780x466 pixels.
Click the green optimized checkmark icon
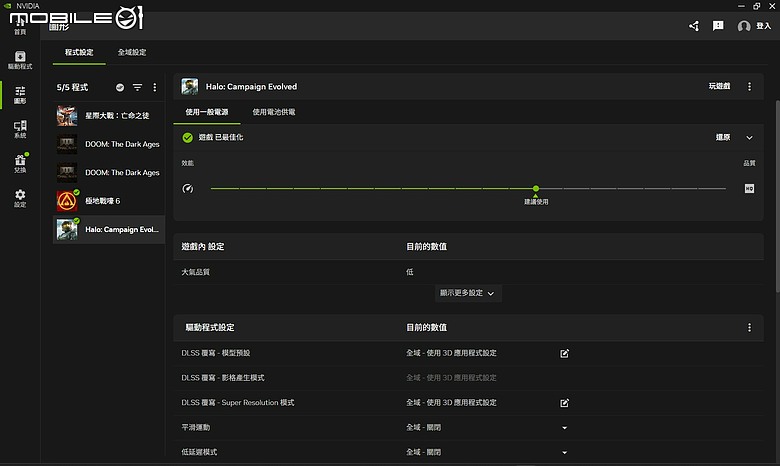188,138
